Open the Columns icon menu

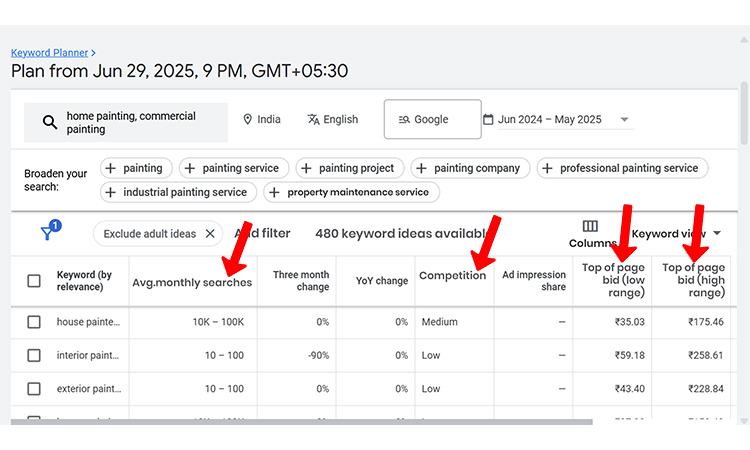tap(590, 226)
